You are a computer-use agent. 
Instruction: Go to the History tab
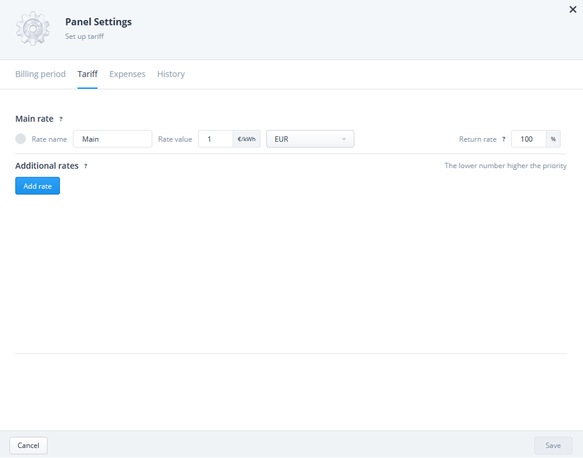click(171, 74)
